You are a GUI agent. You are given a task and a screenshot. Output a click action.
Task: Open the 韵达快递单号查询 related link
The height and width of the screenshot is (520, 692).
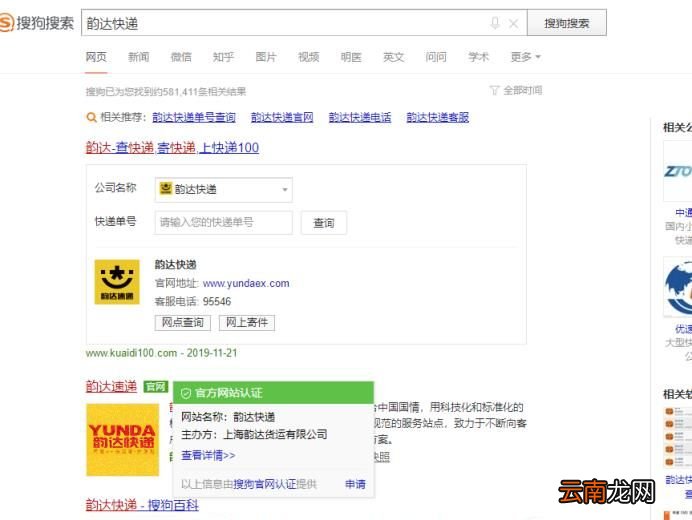click(194, 117)
